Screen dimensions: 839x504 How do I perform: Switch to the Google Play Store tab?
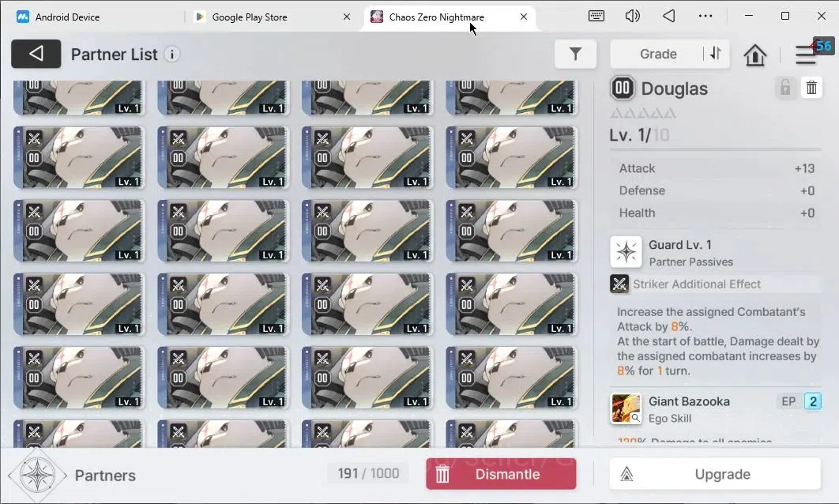coord(250,17)
